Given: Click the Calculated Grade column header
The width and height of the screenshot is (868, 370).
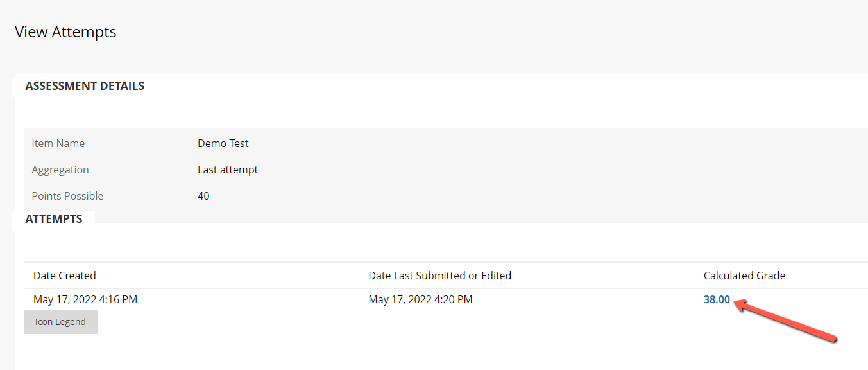Looking at the screenshot, I should pos(744,276).
